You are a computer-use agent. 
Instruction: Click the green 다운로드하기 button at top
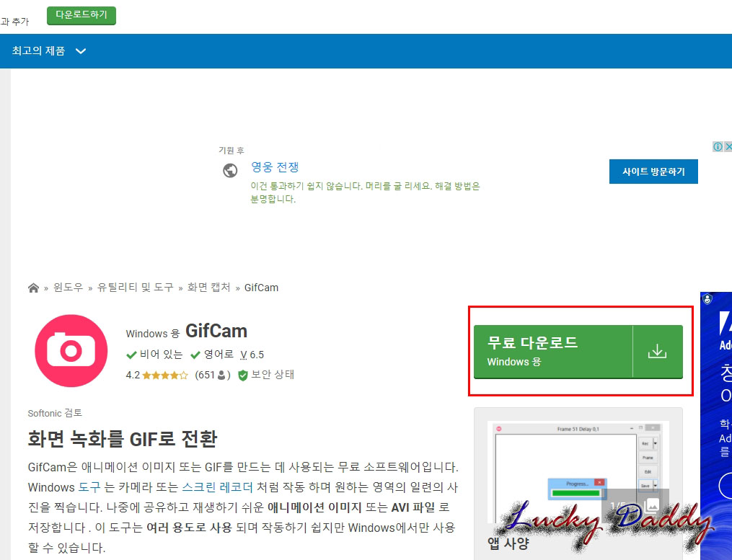81,15
